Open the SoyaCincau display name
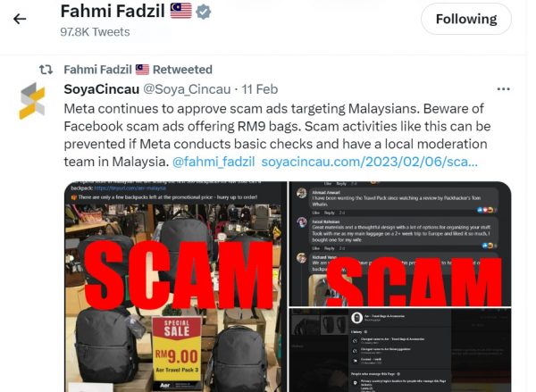Screen dimensions: 536x392 tap(102, 89)
